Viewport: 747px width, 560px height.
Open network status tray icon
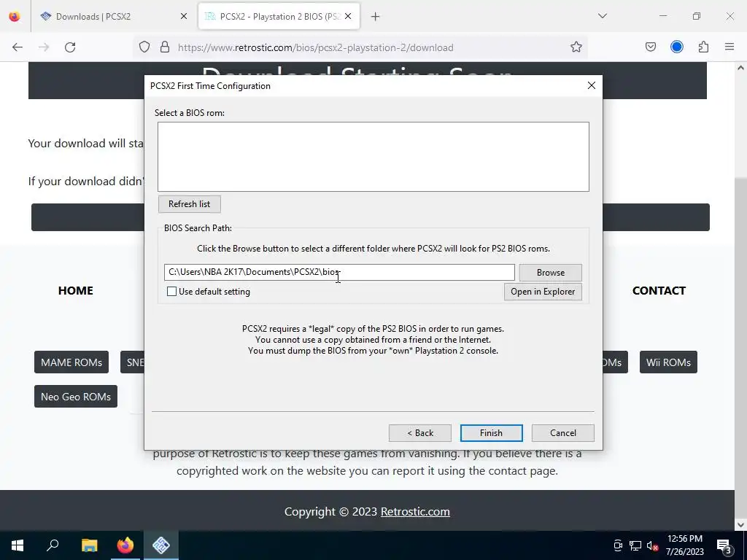point(635,545)
